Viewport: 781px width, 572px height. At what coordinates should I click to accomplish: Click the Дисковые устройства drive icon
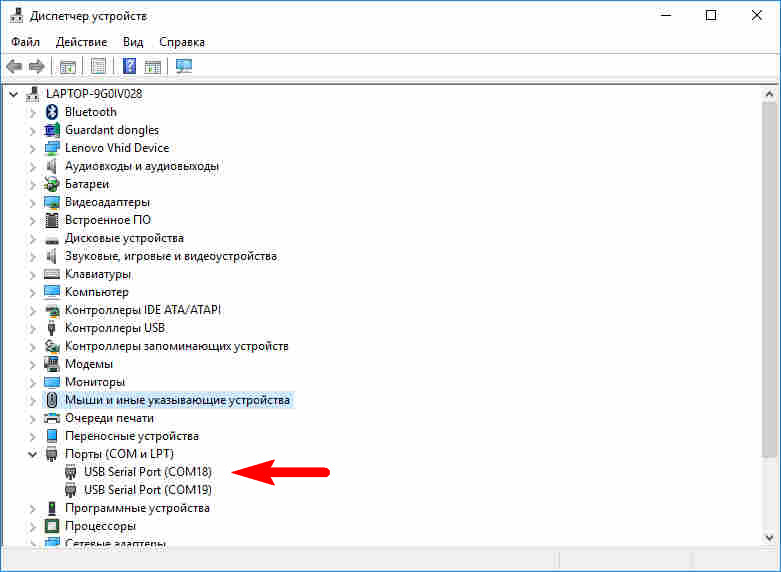[52, 240]
